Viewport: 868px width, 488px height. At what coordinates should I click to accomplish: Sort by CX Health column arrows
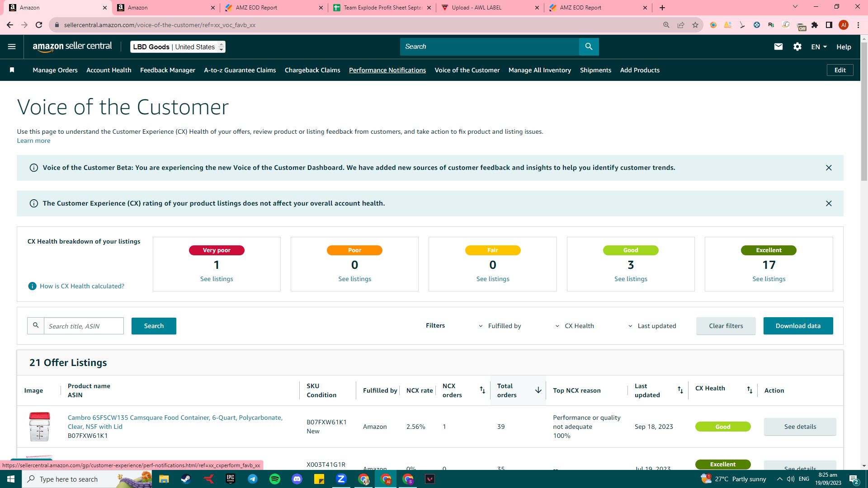point(750,390)
